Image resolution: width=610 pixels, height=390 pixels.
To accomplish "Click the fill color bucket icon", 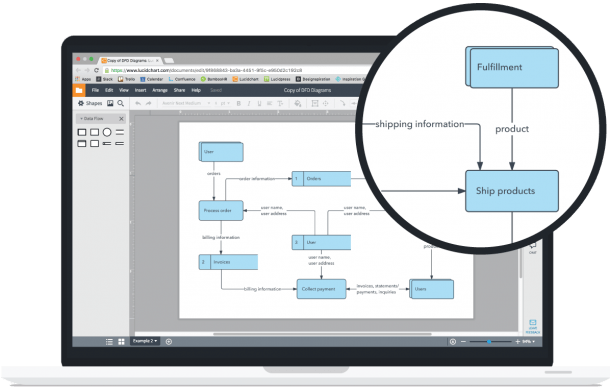I will [298, 104].
